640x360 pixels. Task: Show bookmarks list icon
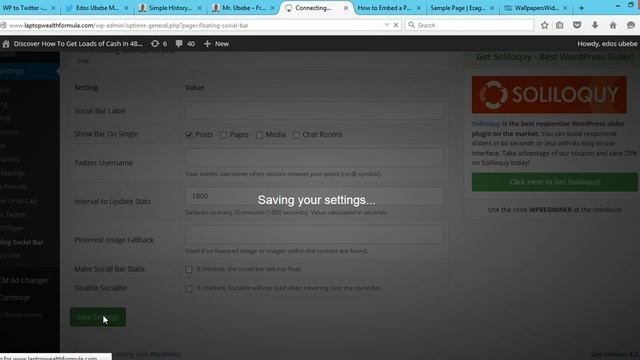tap(560, 25)
